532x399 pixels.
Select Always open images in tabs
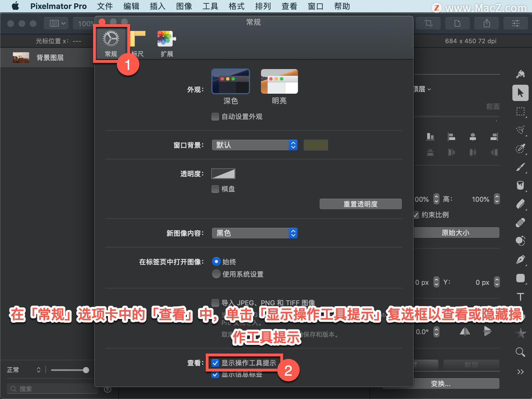[x=216, y=262]
